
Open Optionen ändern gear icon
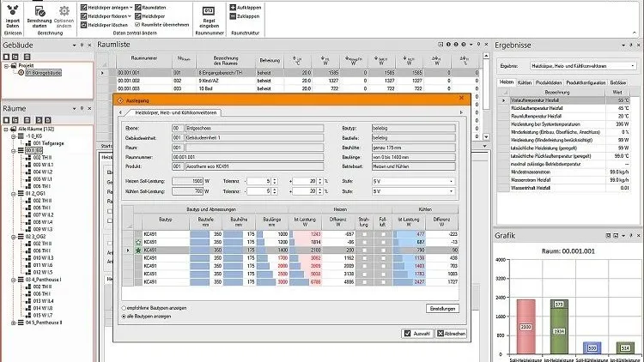64,11
